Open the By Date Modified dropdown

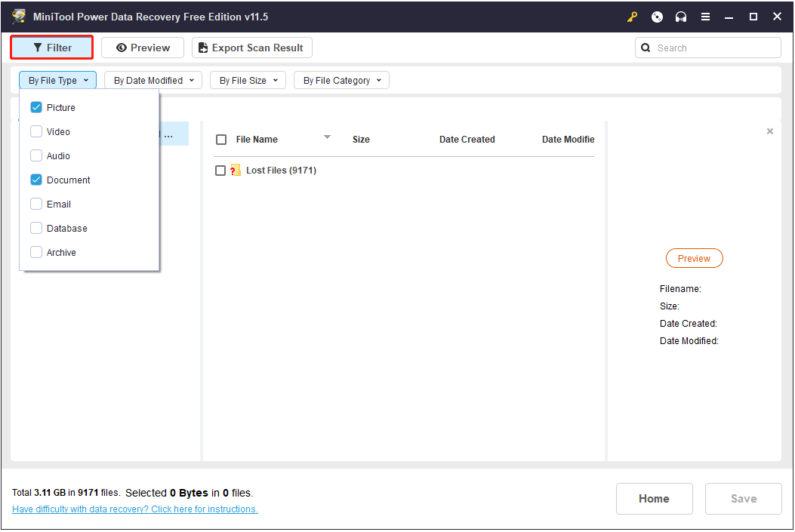pyautogui.click(x=153, y=80)
